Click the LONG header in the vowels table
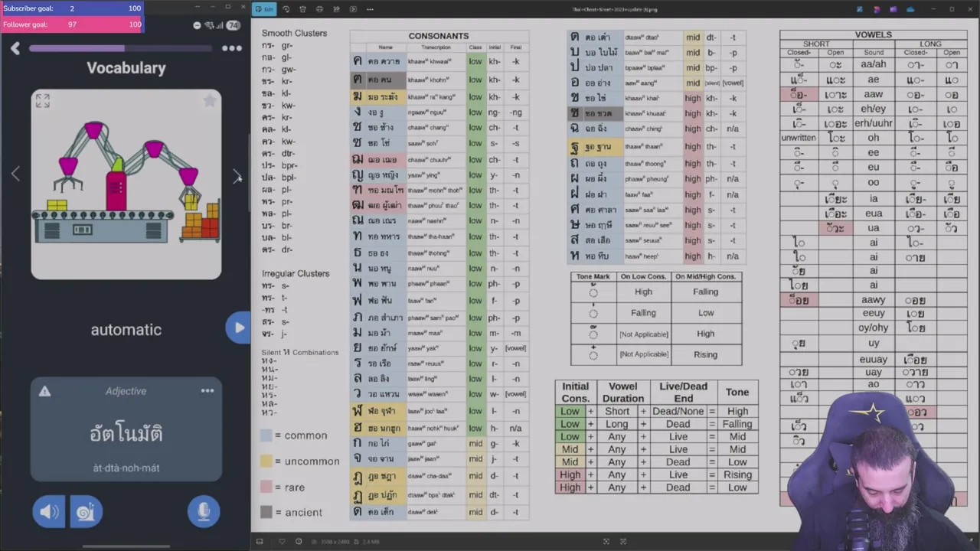Viewport: 980px width, 551px height. [930, 44]
